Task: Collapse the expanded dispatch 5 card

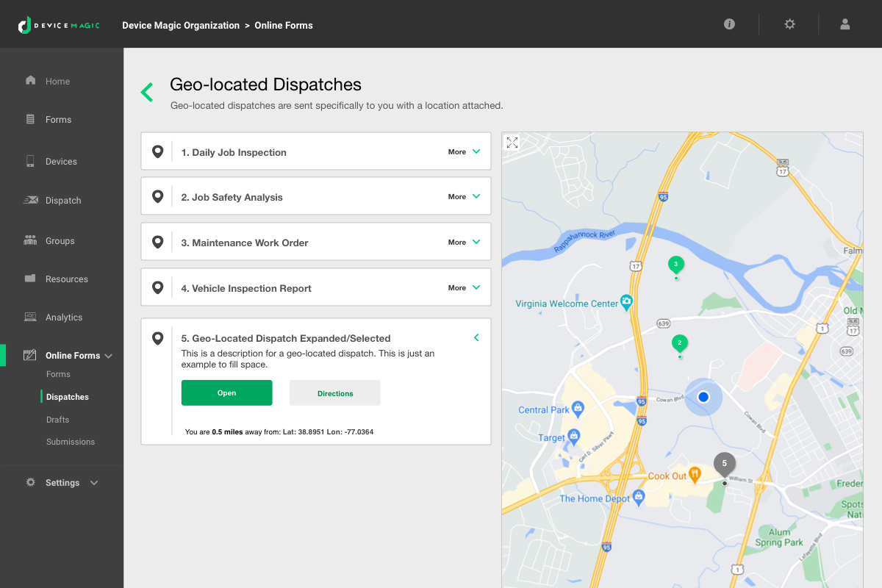Action: tap(476, 337)
